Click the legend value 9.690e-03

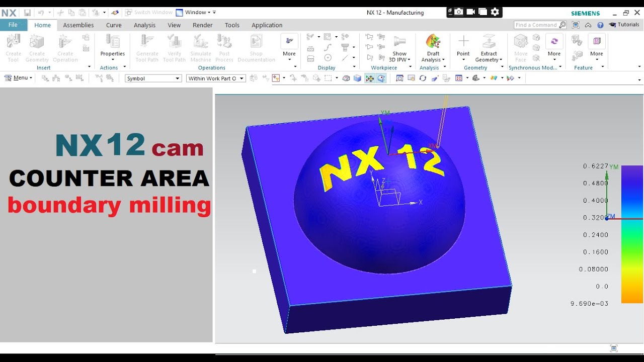[589, 304]
